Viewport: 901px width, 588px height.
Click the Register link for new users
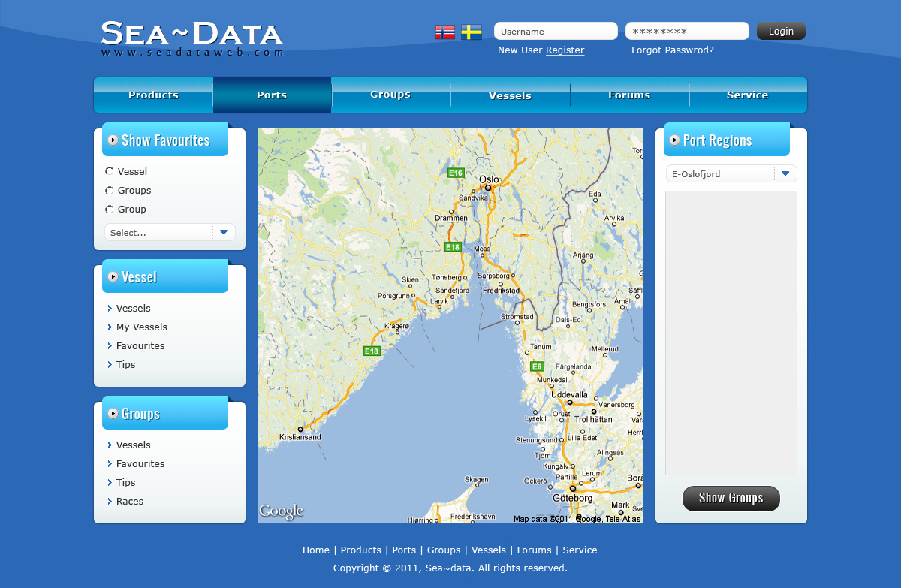(x=565, y=50)
